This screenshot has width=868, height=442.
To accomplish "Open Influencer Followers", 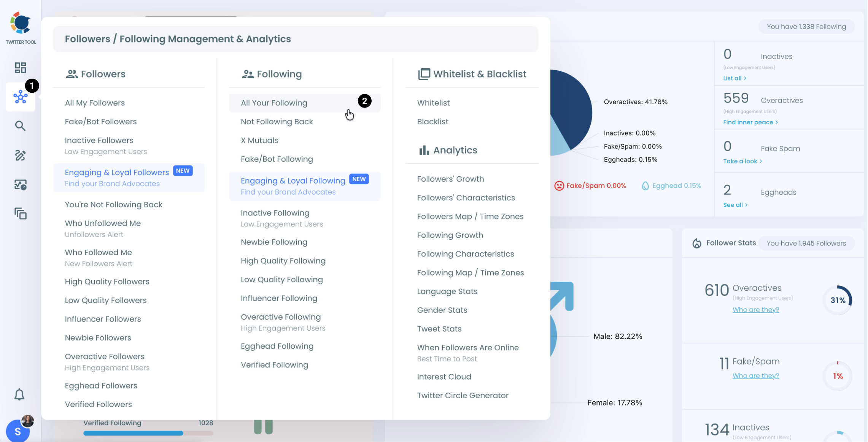I will (103, 319).
